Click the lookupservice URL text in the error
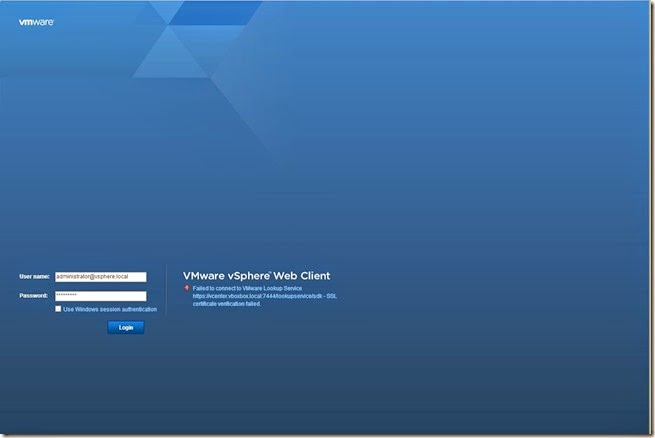Image resolution: width=655 pixels, height=438 pixels. 257,296
